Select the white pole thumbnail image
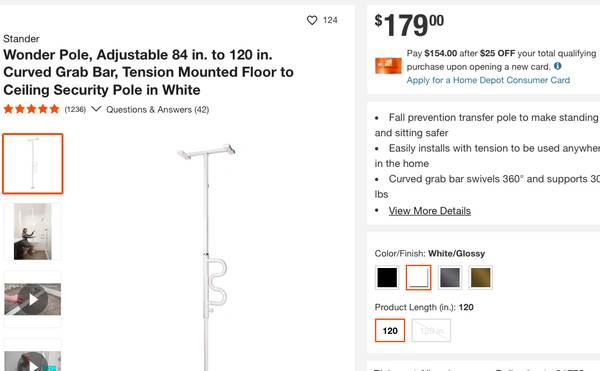Image resolution: width=600 pixels, height=371 pixels. (33, 164)
